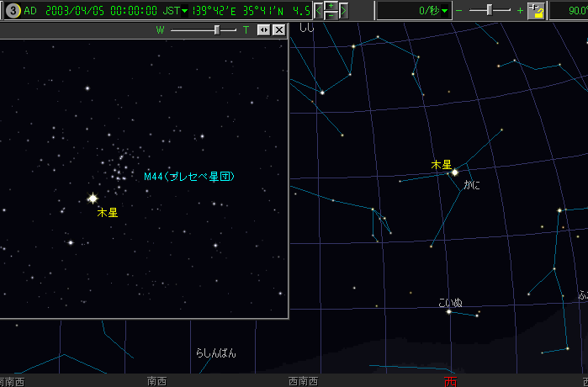Click the expand arrows button in inset window

(263, 29)
